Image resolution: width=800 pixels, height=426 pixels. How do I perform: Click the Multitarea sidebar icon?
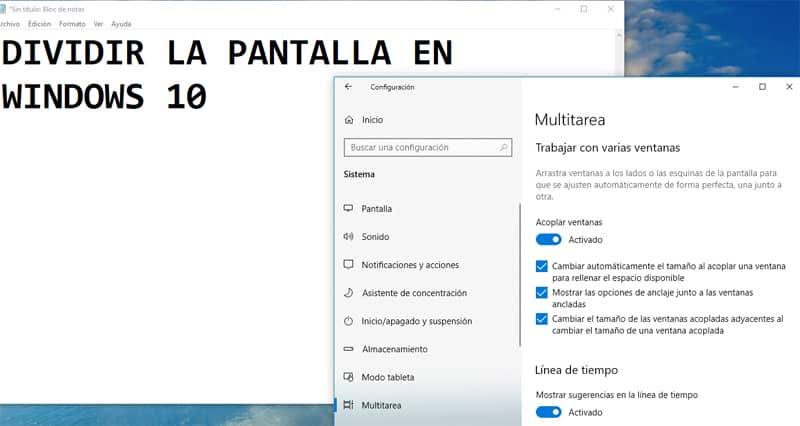tap(348, 405)
